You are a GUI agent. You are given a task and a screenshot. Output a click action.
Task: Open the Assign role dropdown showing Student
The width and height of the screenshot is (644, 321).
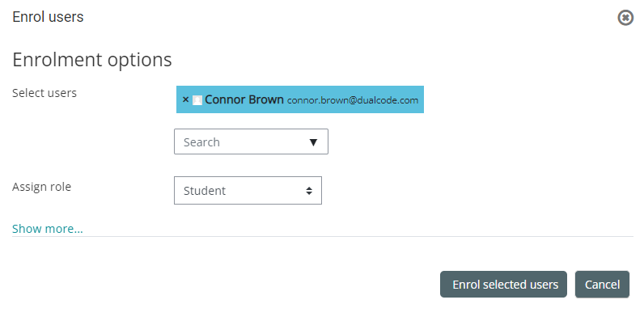click(x=248, y=191)
